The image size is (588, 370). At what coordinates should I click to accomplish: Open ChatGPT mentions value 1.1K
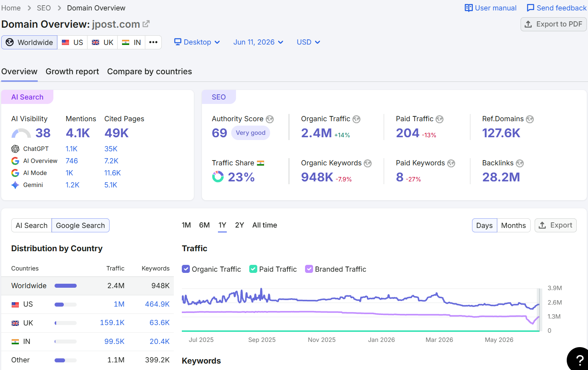(x=71, y=149)
